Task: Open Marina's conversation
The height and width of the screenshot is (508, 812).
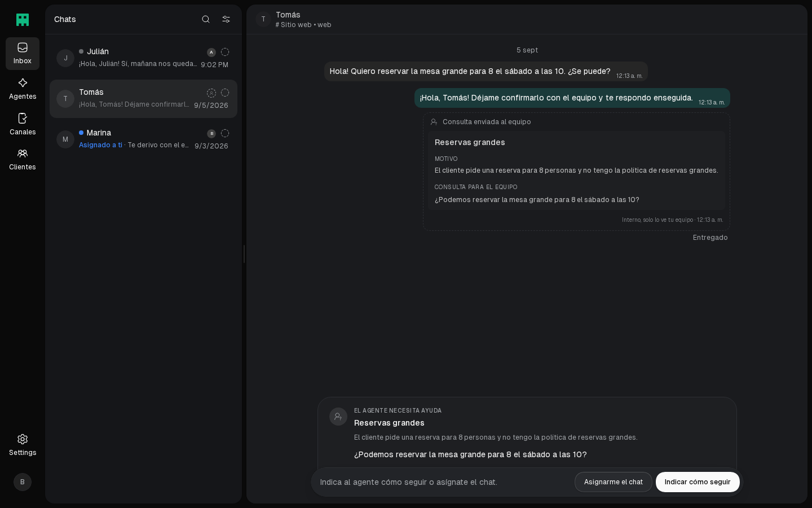Action: pos(143,139)
